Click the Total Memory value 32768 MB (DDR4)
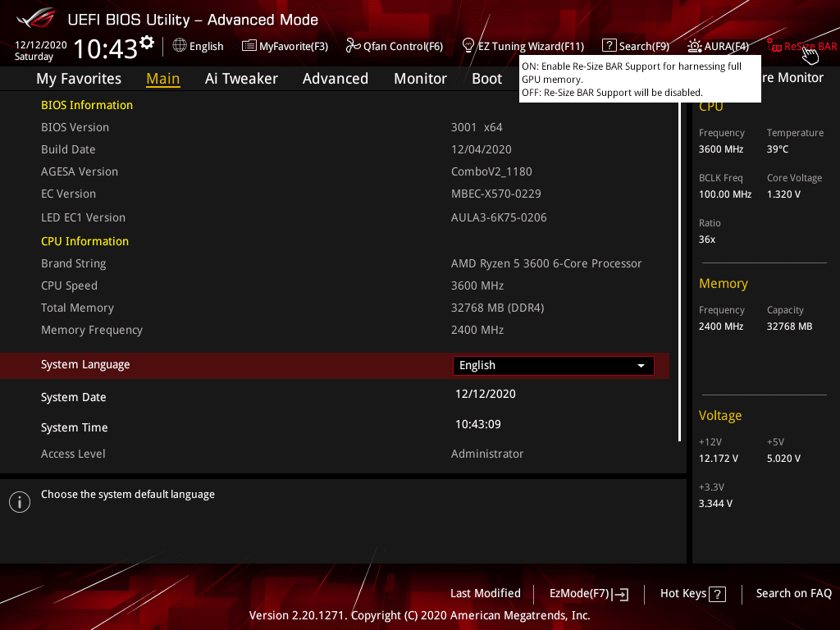 497,308
